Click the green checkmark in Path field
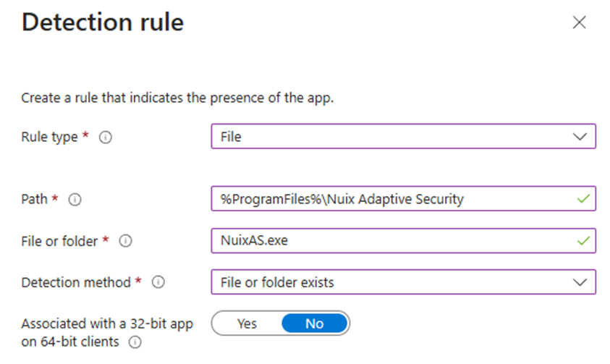Screen dimensions: 610x364 tap(583, 198)
